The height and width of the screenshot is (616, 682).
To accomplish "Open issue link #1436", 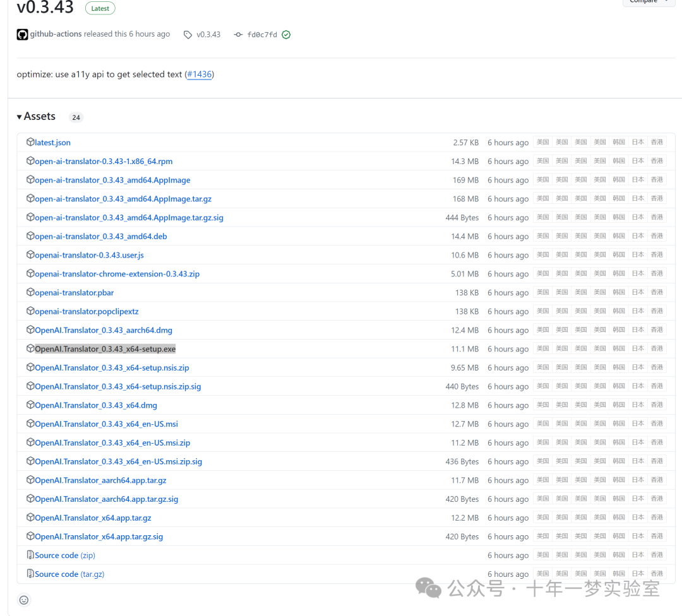I will click(x=199, y=74).
